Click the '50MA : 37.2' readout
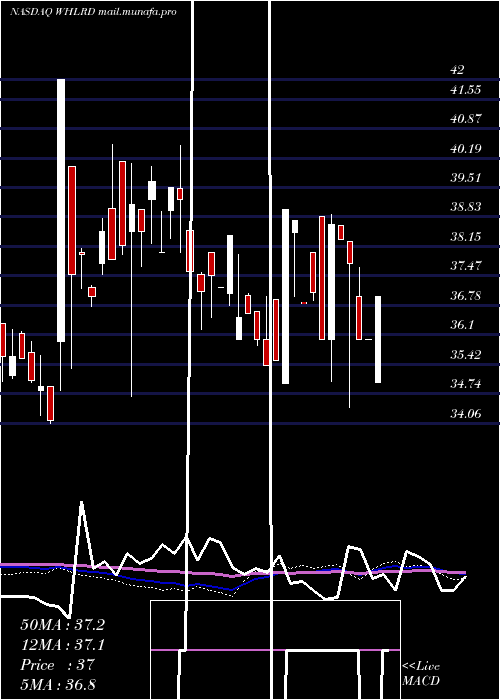The image size is (500, 700). pos(62,625)
